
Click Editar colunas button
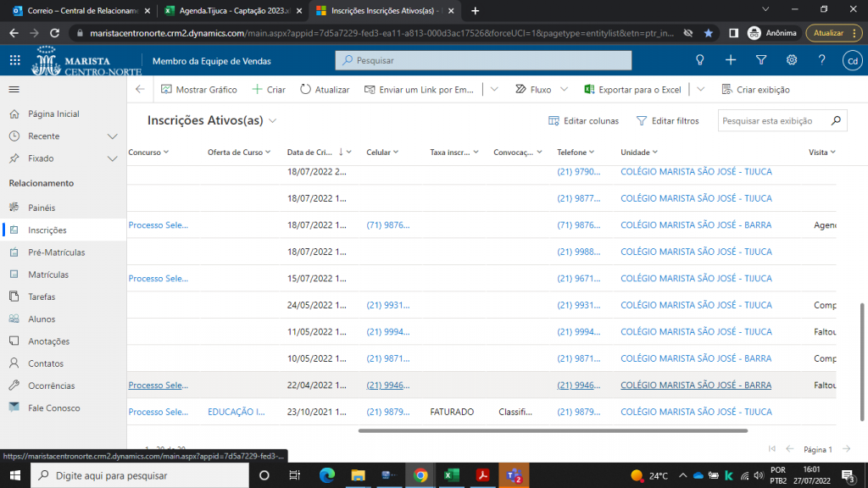tap(583, 120)
